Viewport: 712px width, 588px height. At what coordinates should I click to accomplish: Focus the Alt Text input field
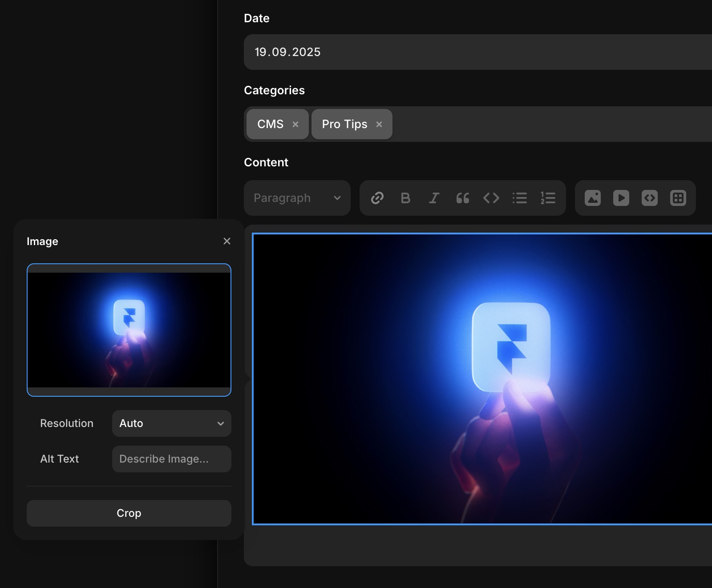click(172, 459)
